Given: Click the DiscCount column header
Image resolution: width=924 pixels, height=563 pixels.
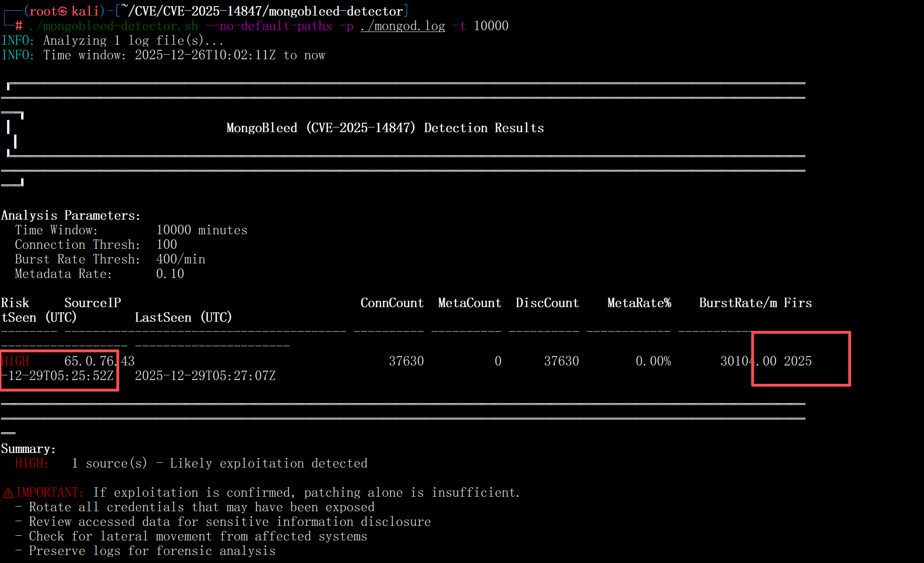Looking at the screenshot, I should [547, 303].
